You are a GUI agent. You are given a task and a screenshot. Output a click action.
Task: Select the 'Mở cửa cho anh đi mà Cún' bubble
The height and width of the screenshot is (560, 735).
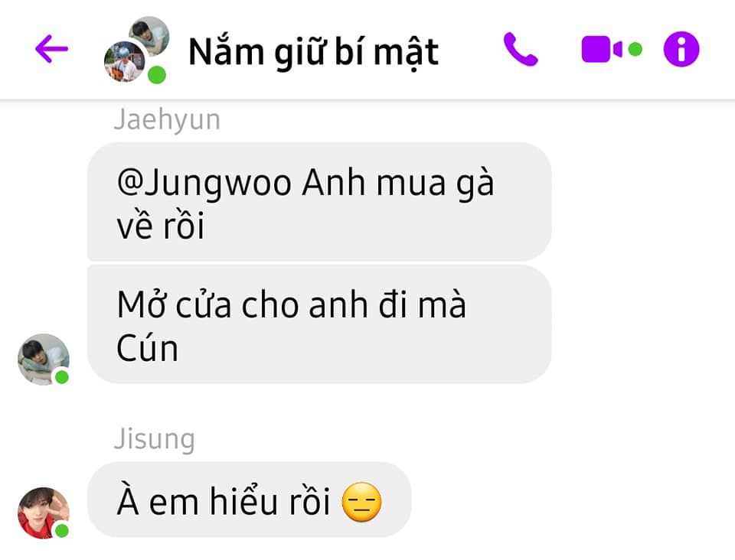coord(319,324)
